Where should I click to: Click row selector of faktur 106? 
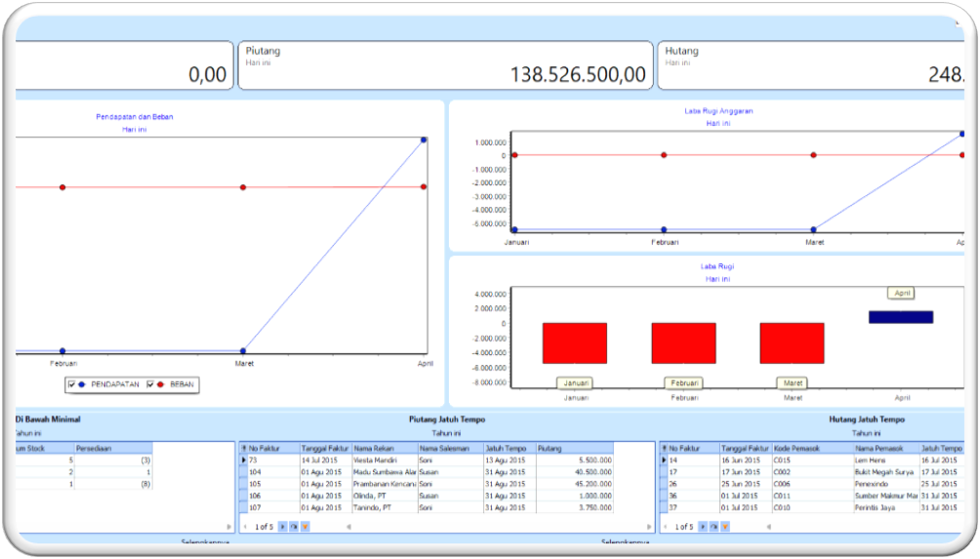click(244, 496)
